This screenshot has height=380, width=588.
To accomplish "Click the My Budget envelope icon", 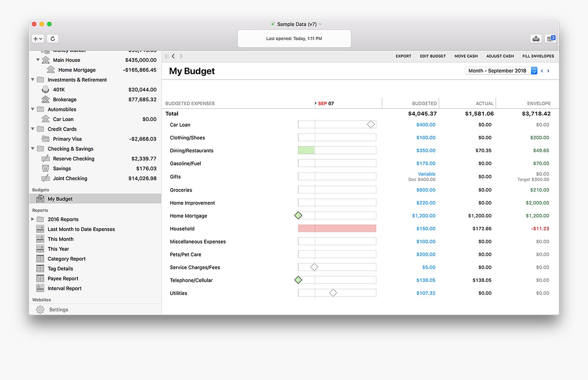I will [40, 199].
